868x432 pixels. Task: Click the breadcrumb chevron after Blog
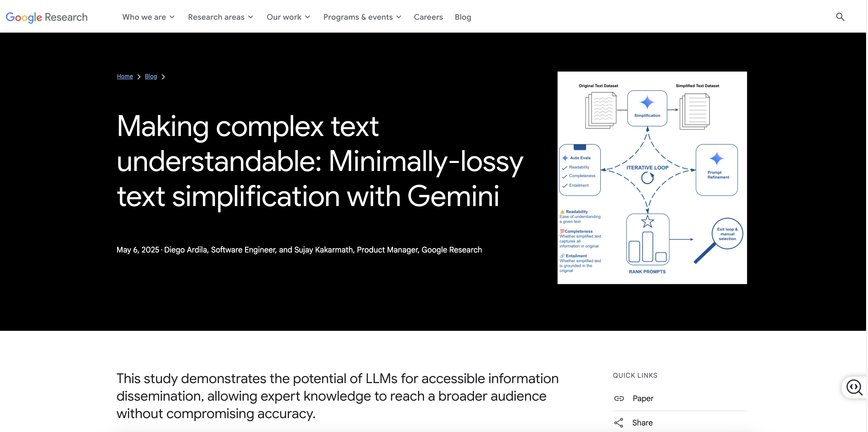click(x=163, y=77)
